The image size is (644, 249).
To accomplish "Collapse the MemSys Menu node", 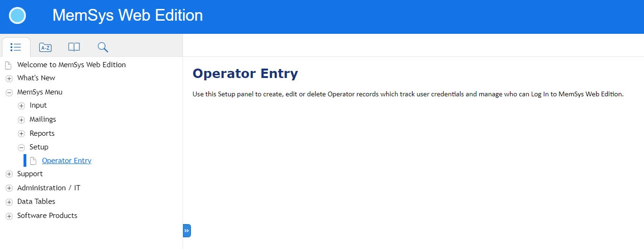I will 9,93.
